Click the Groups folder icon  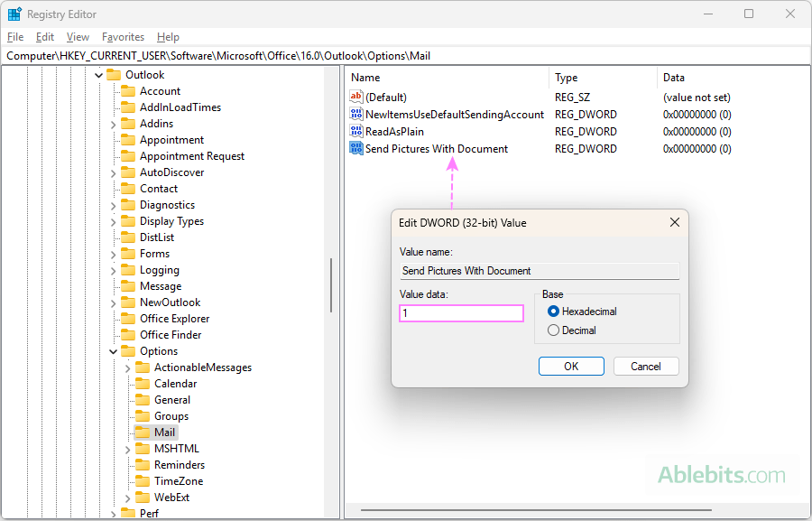tap(143, 415)
